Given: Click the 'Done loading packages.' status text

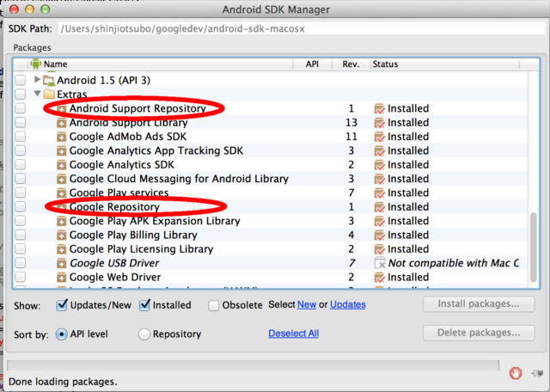Looking at the screenshot, I should 63,382.
